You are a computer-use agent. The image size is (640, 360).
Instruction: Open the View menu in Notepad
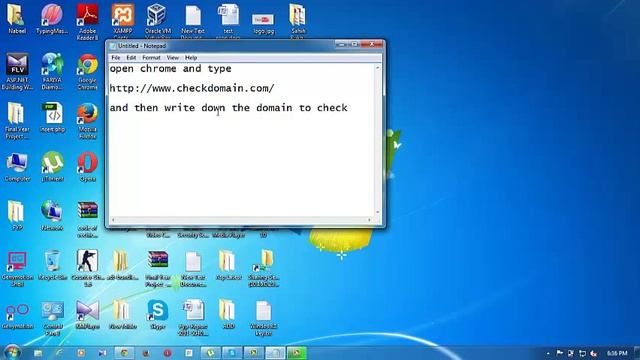tap(173, 58)
